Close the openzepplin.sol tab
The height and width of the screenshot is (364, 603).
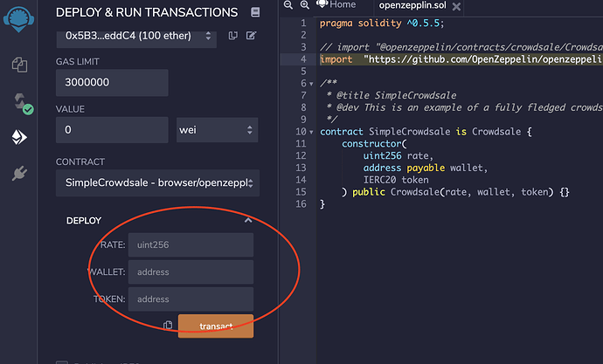pos(456,6)
